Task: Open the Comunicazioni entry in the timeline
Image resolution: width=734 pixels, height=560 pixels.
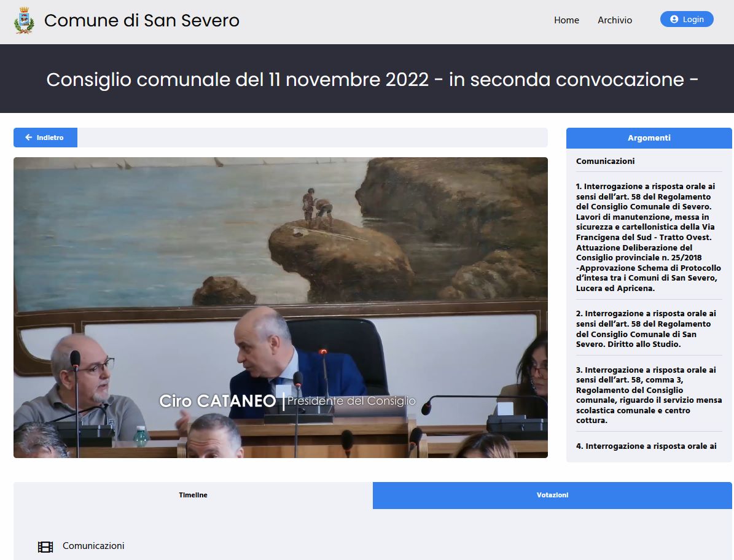Action: (x=93, y=546)
